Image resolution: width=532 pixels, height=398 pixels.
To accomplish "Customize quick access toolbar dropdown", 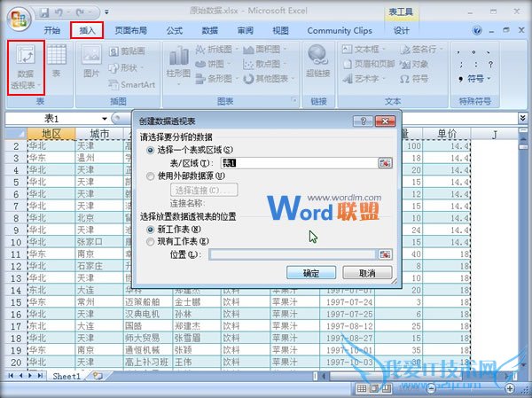I will point(106,12).
